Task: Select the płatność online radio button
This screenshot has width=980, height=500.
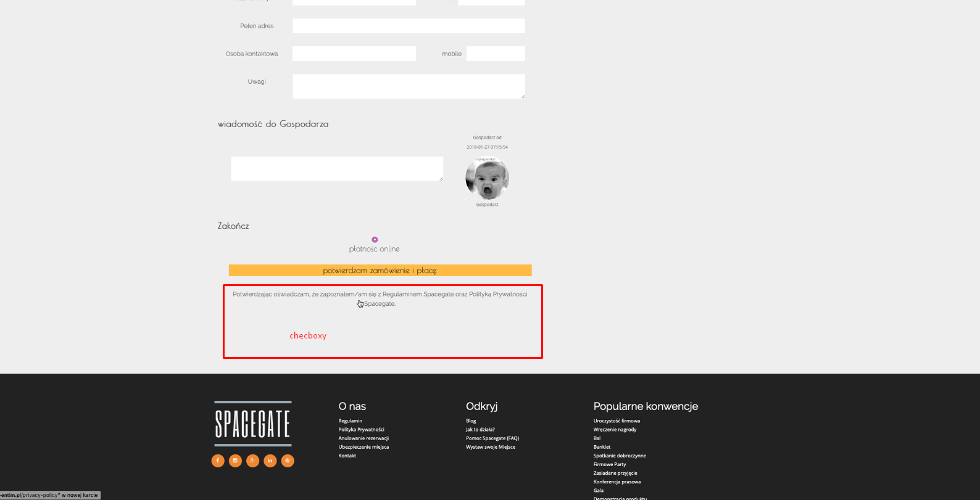Action: tap(375, 240)
